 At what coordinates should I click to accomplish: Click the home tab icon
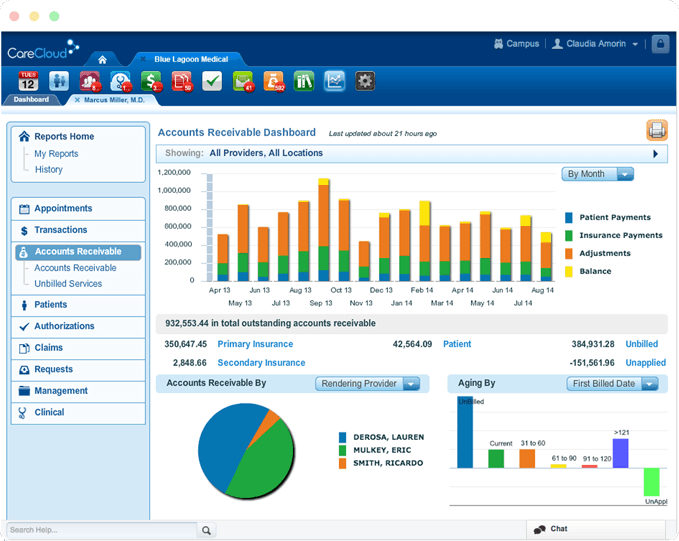(x=102, y=60)
